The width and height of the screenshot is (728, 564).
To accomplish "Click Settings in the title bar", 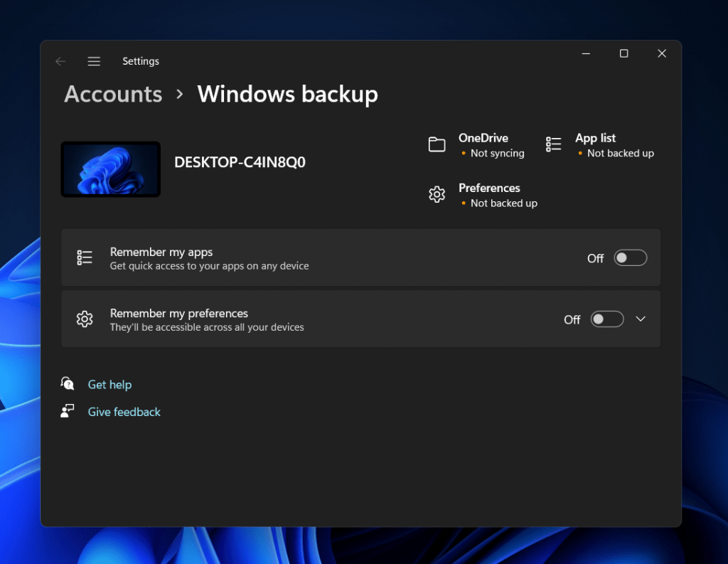I will click(x=140, y=61).
